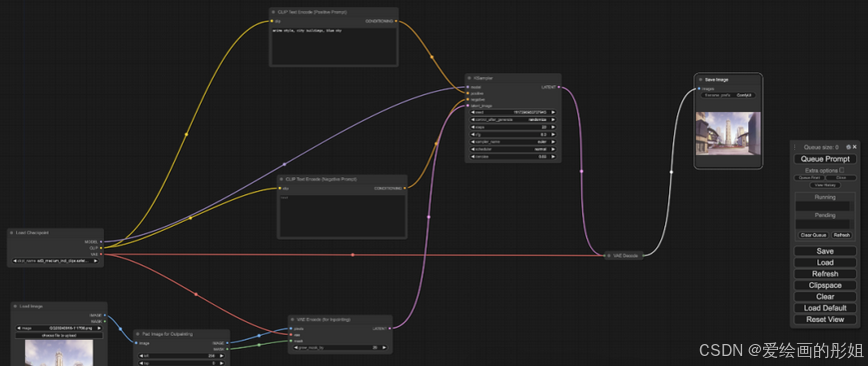The height and width of the screenshot is (366, 868).
Task: Click the VAE output dot on Load Checkpoint
Action: pyautogui.click(x=101, y=255)
